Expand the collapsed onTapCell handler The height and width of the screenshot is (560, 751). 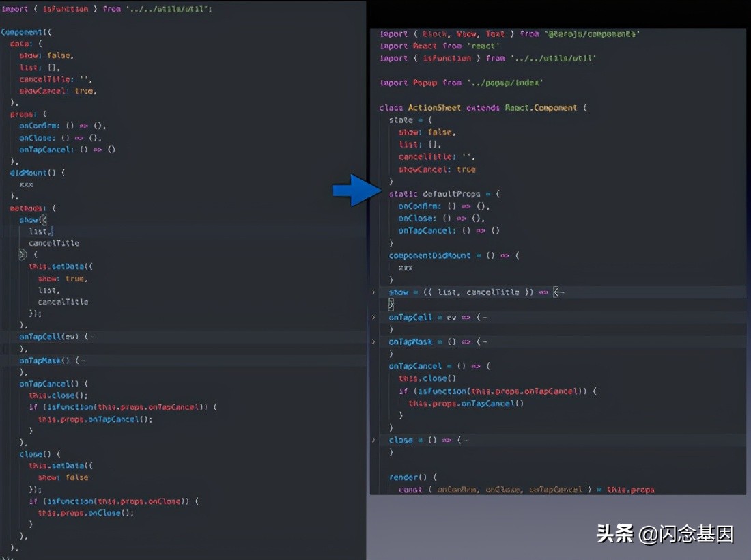(373, 317)
